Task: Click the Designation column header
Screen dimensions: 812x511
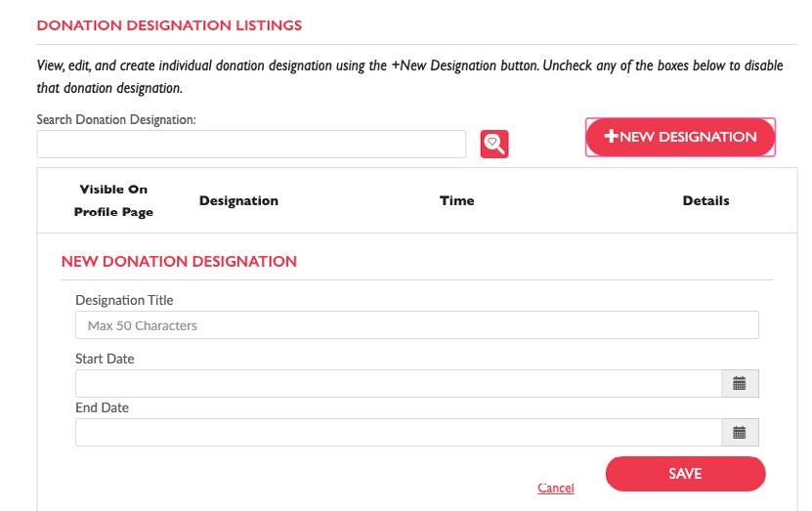Action: 238,201
